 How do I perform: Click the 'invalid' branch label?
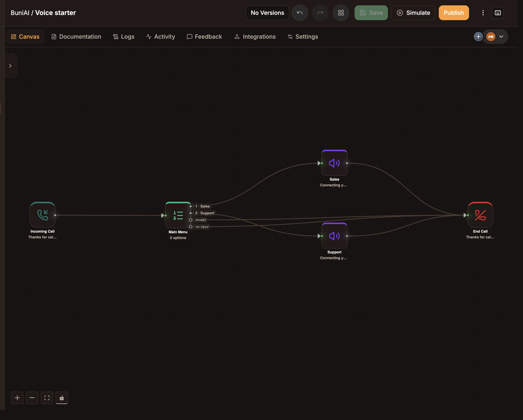tap(201, 220)
